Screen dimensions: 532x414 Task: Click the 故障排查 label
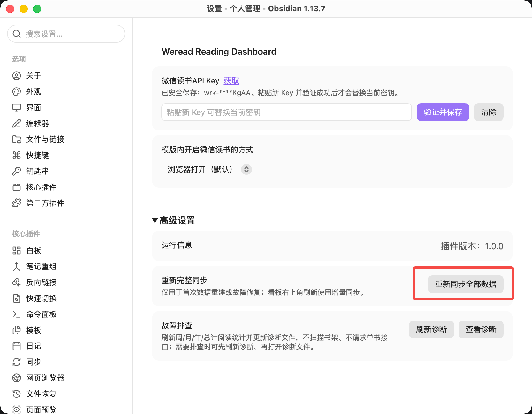[x=177, y=326]
